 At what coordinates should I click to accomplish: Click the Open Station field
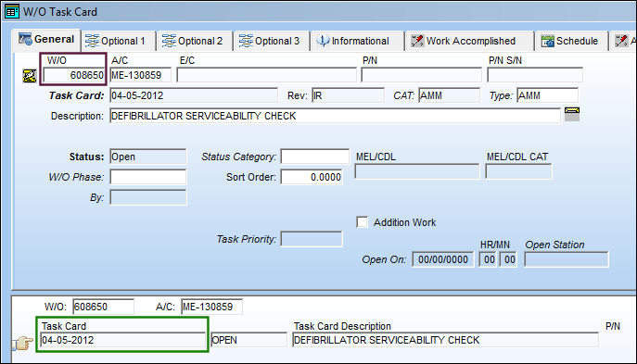[x=567, y=259]
